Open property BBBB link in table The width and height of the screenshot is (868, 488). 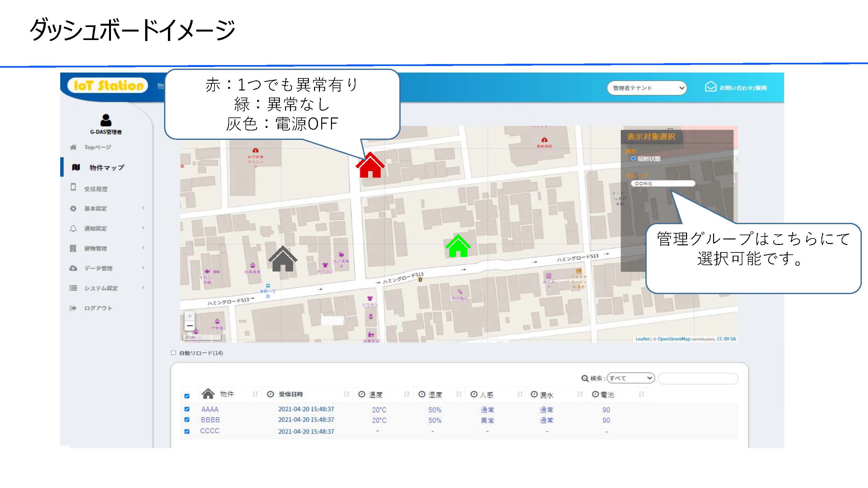[210, 420]
